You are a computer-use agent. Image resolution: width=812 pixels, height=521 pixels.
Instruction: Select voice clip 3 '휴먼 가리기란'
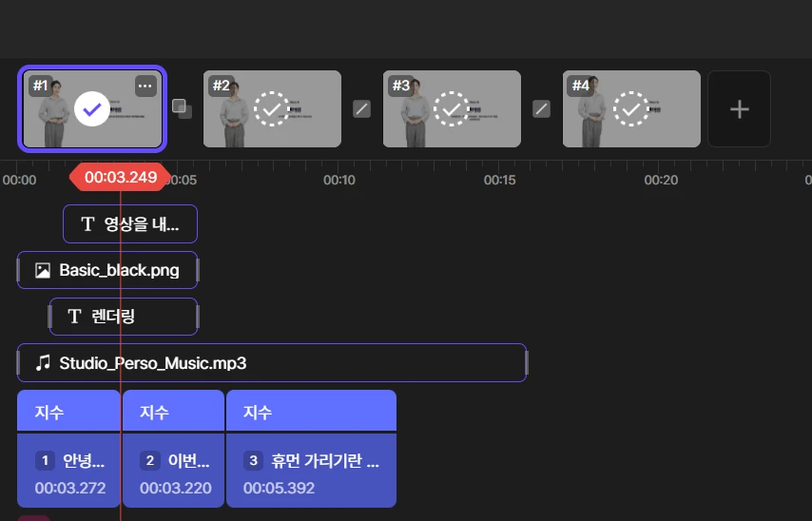[311, 473]
